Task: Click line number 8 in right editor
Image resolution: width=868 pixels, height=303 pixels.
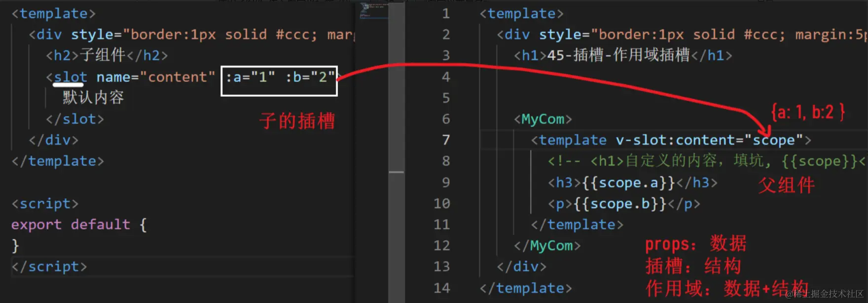Action: [446, 161]
